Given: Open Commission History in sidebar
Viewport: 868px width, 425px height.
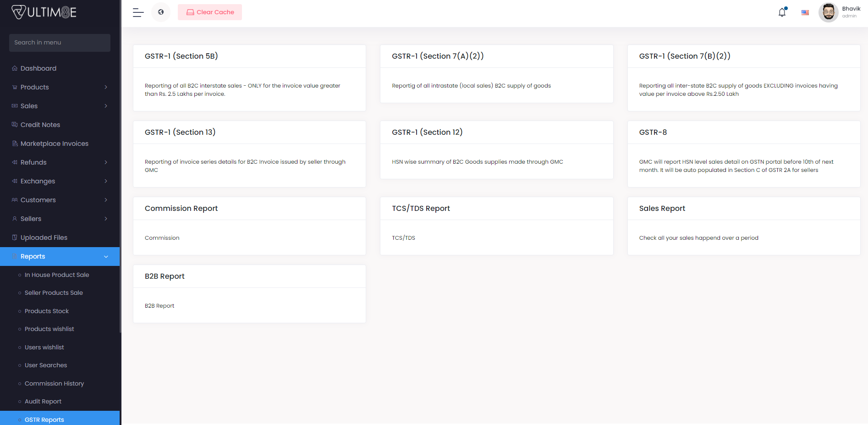Looking at the screenshot, I should (x=54, y=383).
